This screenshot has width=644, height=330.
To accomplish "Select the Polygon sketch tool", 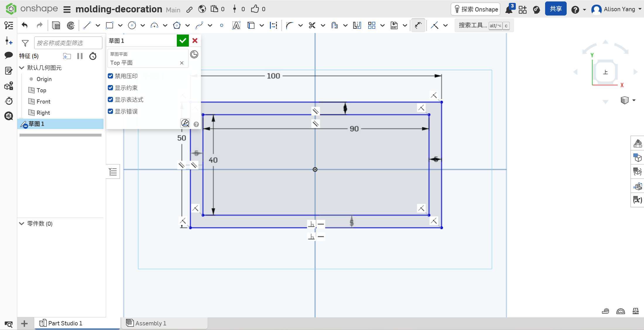I will click(177, 25).
